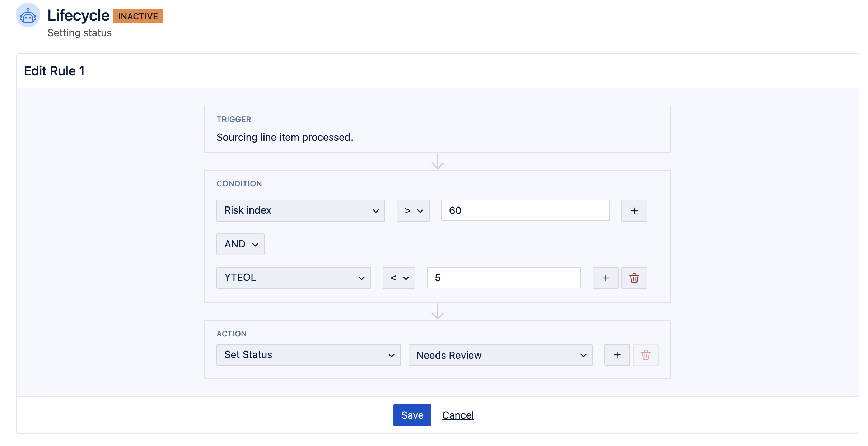
Task: Open the Needs Review status dropdown
Action: pos(500,355)
